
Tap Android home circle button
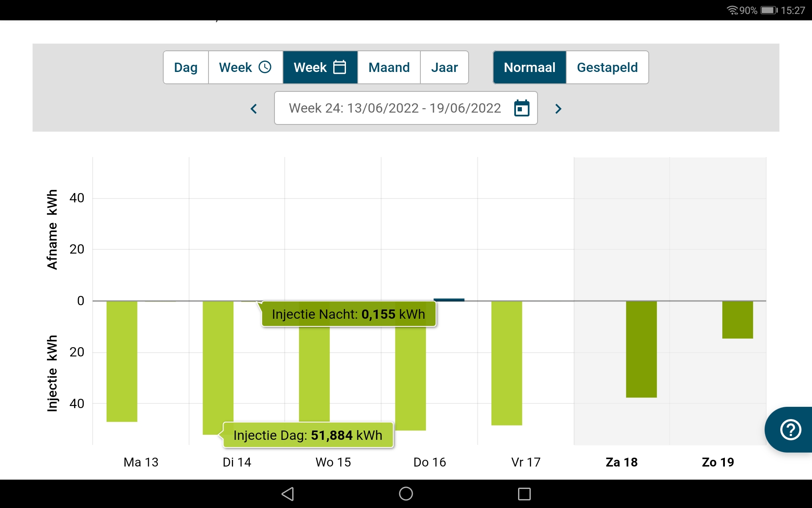406,494
